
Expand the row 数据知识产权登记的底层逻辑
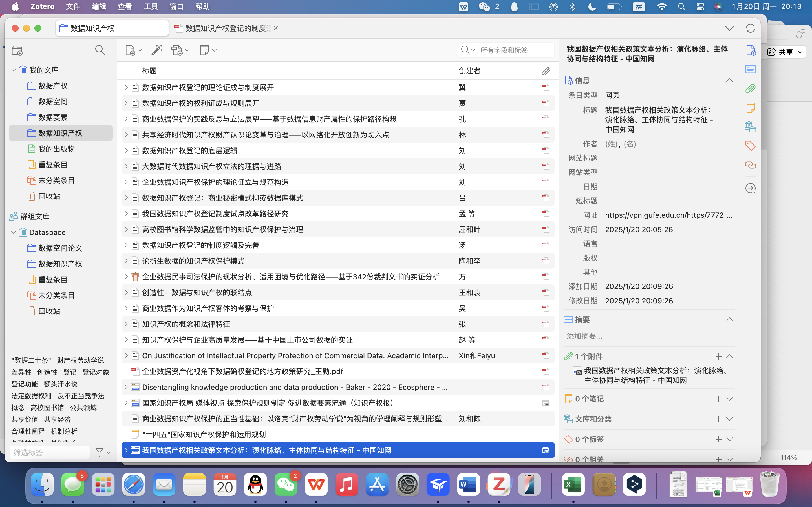[x=126, y=151]
